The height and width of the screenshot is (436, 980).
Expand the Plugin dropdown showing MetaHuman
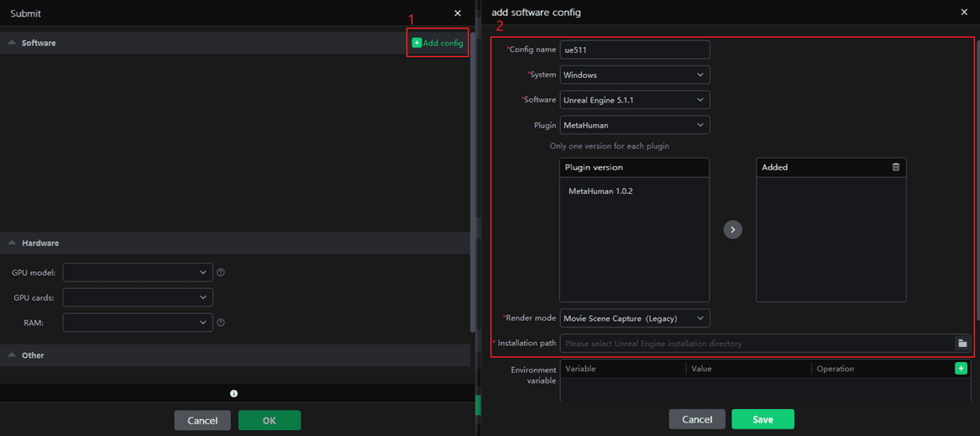tap(634, 125)
